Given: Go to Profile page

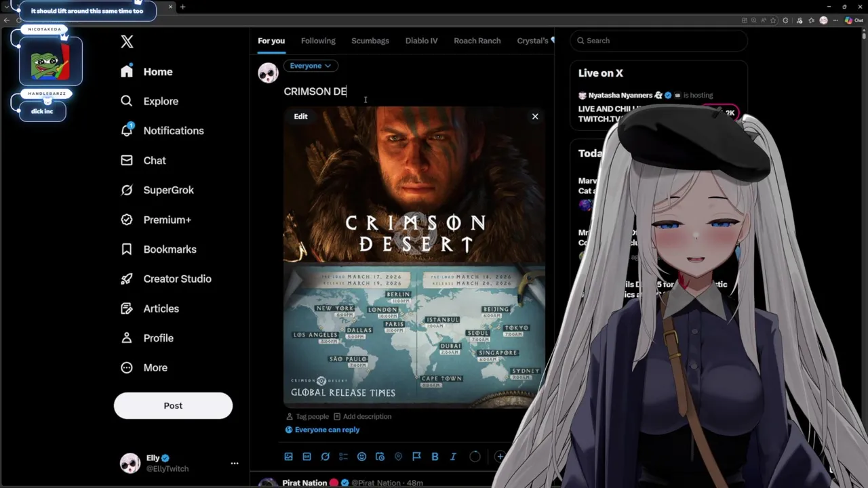Looking at the screenshot, I should click(x=146, y=338).
